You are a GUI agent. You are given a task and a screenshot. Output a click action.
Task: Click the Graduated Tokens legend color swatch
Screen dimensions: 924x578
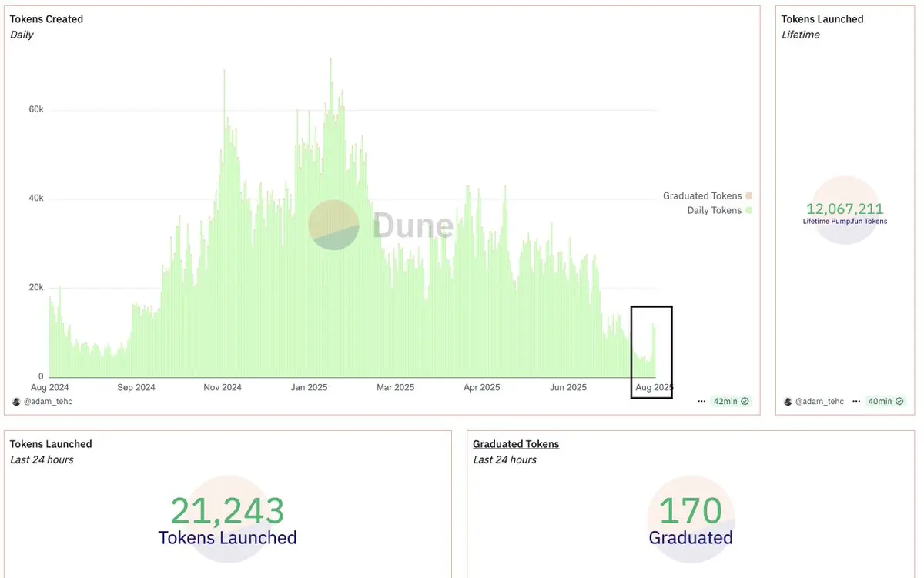pyautogui.click(x=748, y=196)
